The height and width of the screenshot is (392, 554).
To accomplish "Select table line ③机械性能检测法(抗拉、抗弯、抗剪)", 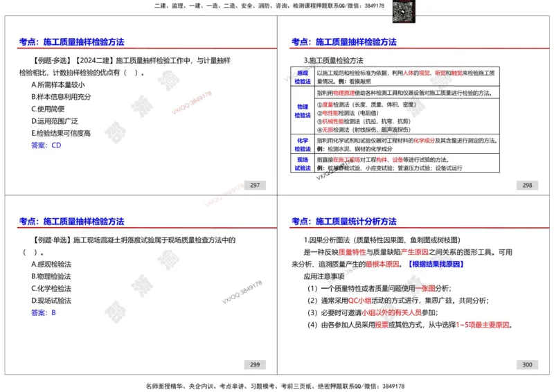I will coord(364,121).
